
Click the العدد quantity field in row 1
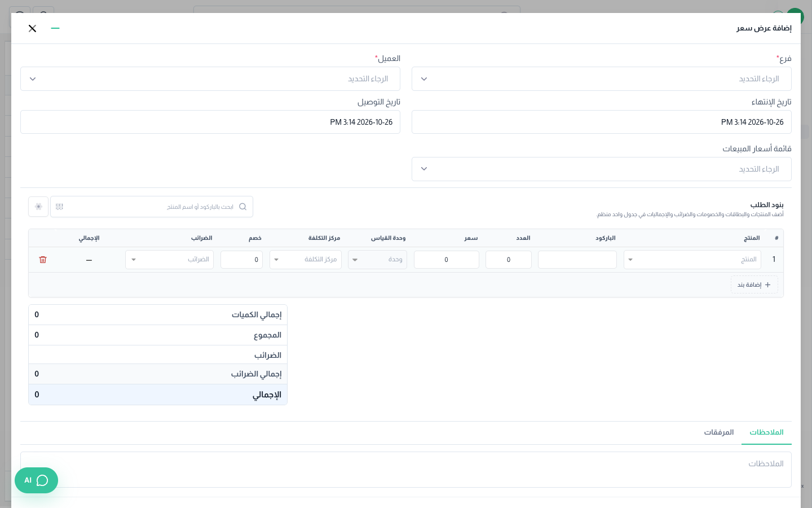[x=509, y=260]
